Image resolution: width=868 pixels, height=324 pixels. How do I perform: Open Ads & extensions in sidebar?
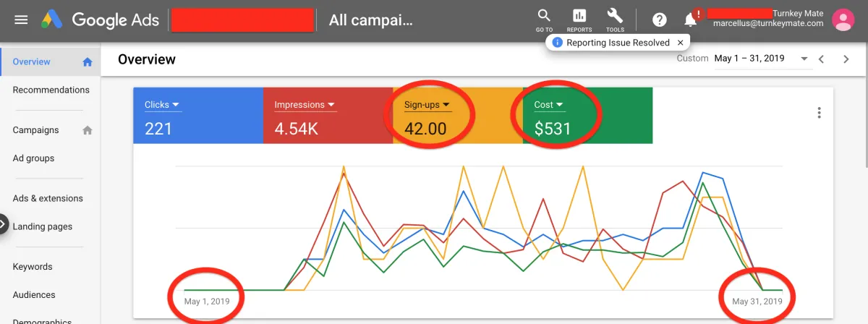coord(48,198)
